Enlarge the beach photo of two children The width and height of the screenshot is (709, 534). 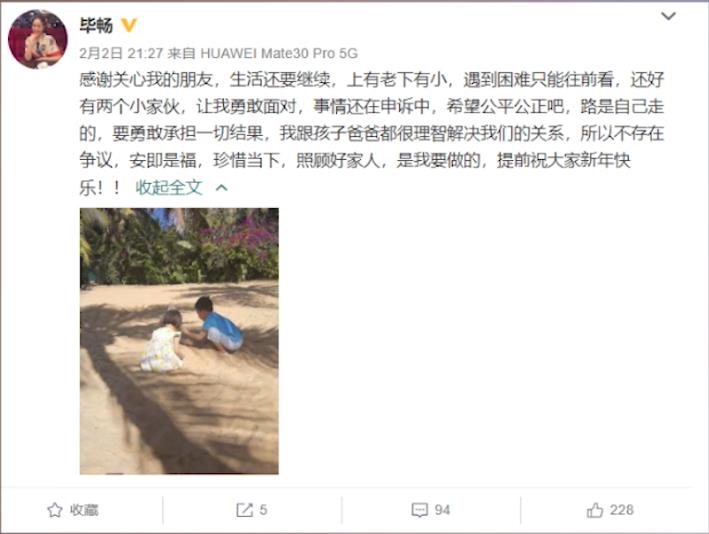tap(179, 341)
